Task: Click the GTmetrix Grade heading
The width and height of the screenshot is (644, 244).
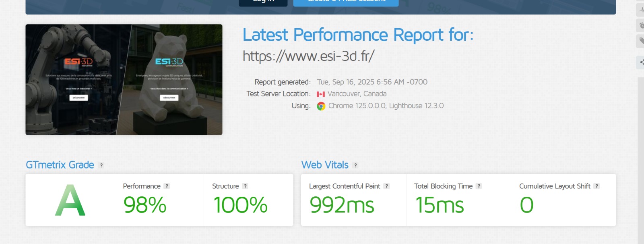Action: [x=60, y=165]
